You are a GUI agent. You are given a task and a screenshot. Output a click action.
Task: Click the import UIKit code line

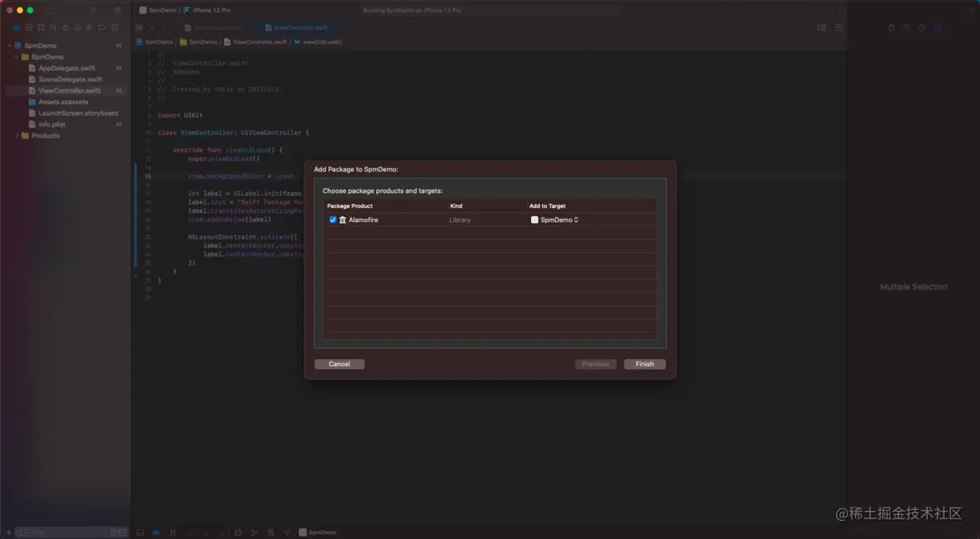pos(180,115)
